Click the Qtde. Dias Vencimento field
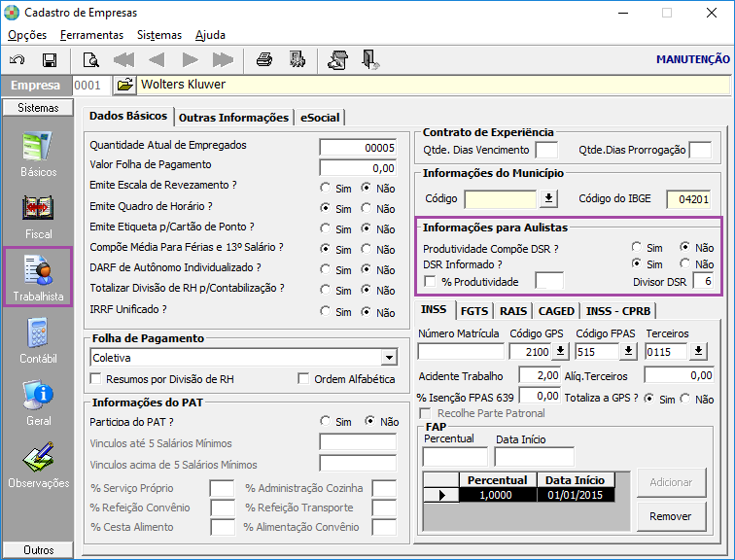The width and height of the screenshot is (735, 560). pyautogui.click(x=546, y=151)
